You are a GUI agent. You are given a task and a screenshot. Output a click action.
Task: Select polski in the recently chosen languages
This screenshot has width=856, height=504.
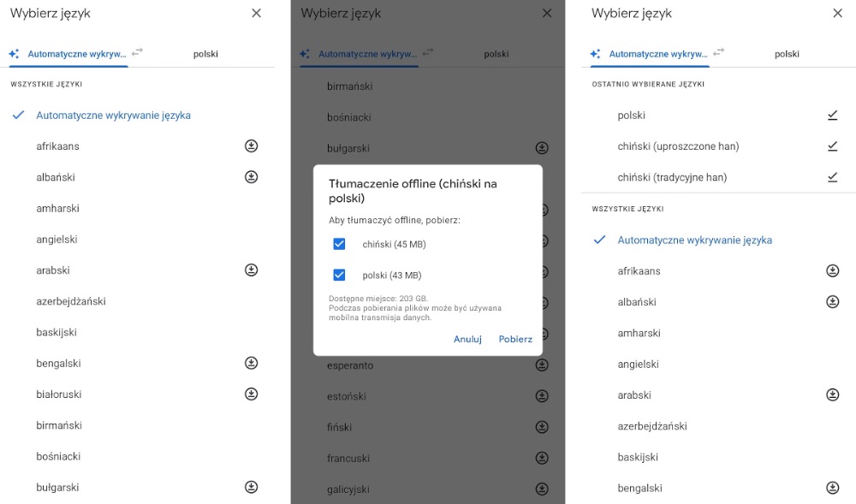click(x=632, y=116)
